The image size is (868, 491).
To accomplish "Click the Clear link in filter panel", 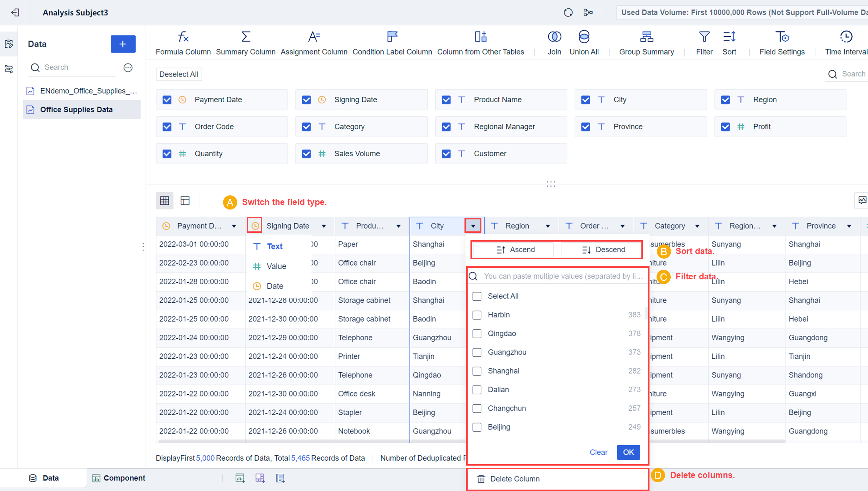I will coord(598,452).
